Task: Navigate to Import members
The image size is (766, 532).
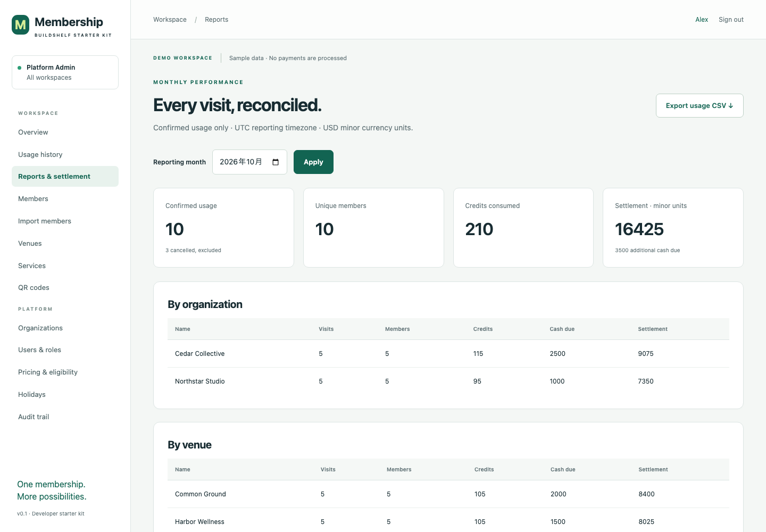Action: [x=65, y=221]
